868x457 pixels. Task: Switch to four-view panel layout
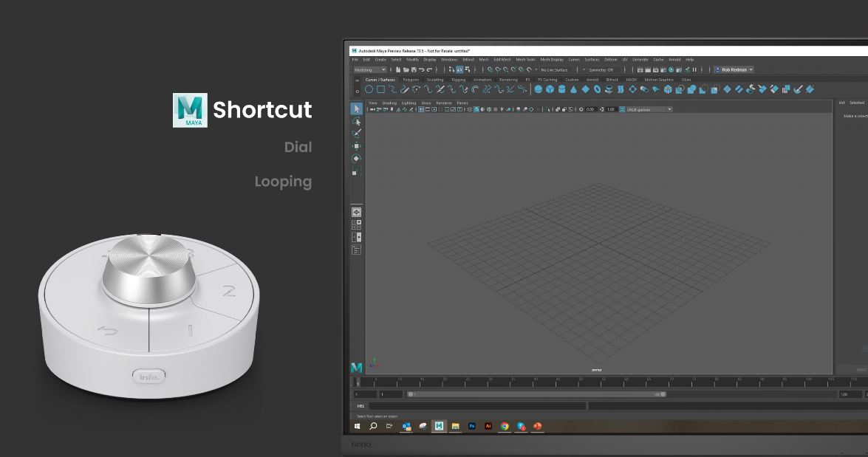point(357,224)
